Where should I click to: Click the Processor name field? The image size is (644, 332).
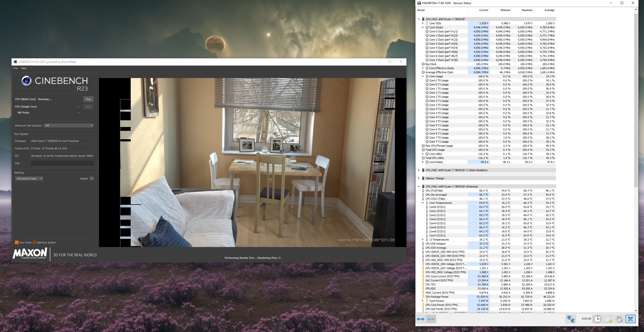pos(62,141)
